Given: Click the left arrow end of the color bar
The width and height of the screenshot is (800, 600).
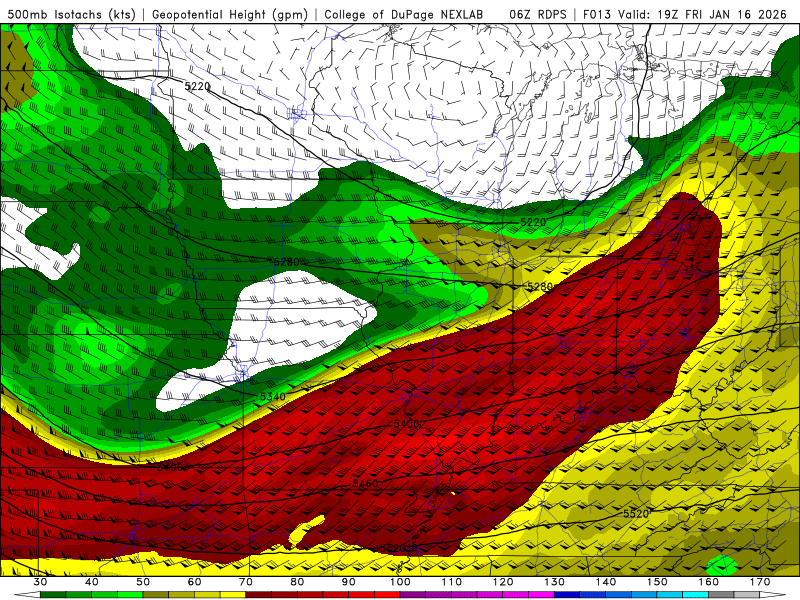Looking at the screenshot, I should tap(27, 594).
